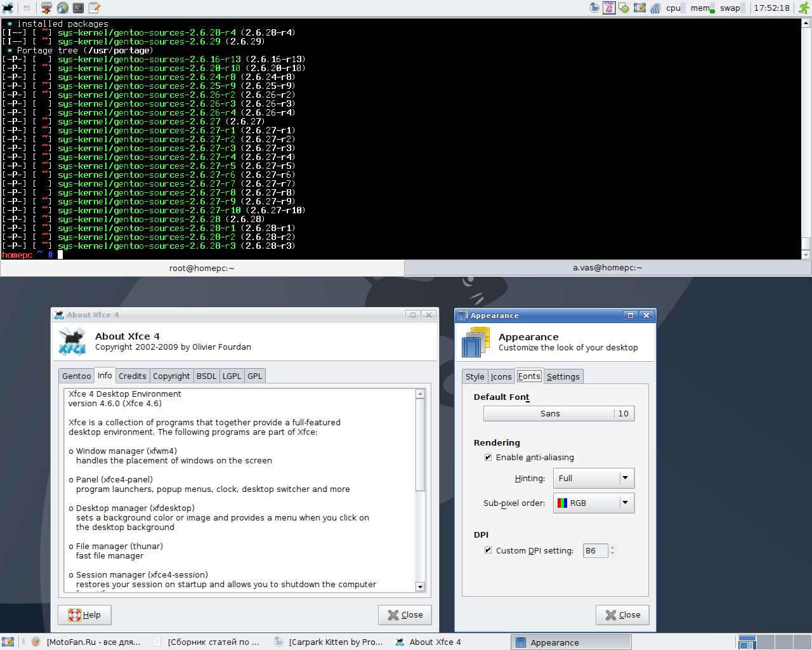Click the network connection launcher icon
This screenshot has width=812, height=650.
click(46, 8)
